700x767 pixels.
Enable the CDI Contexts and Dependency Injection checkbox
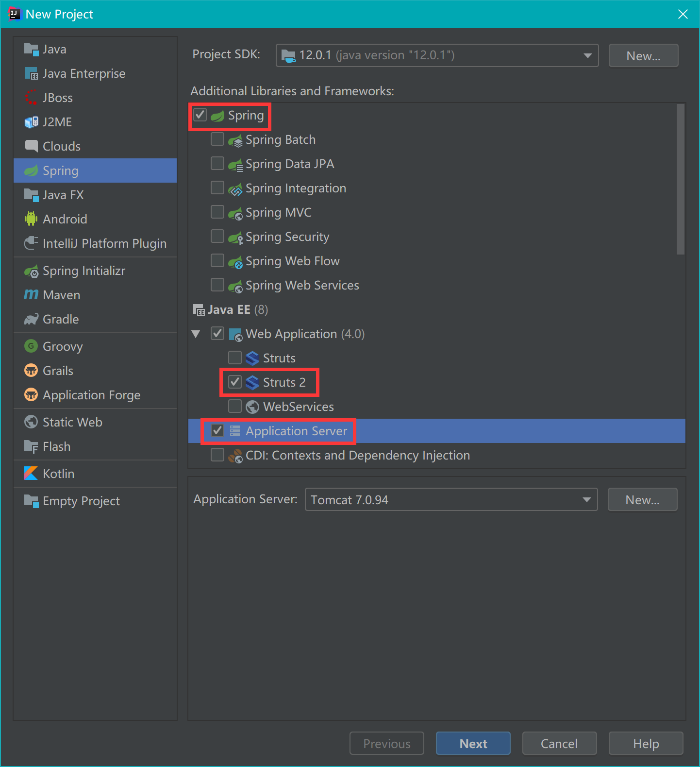pos(217,455)
